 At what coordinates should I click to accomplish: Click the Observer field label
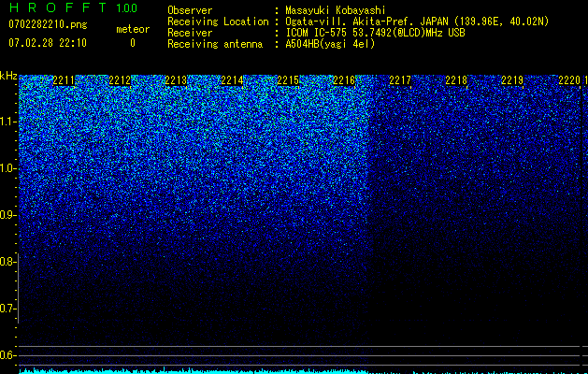click(x=190, y=10)
